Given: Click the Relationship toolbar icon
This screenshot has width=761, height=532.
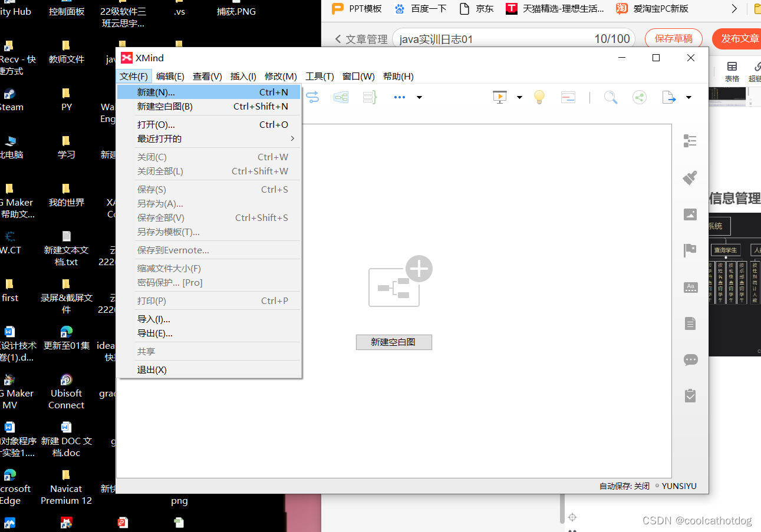Looking at the screenshot, I should [312, 97].
